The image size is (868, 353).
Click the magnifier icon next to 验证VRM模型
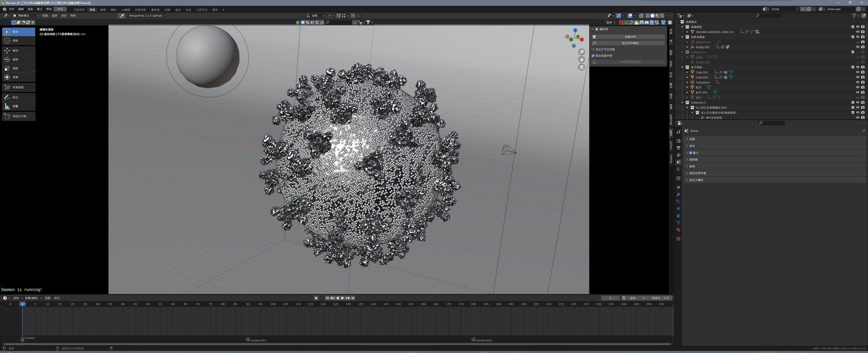tap(594, 43)
